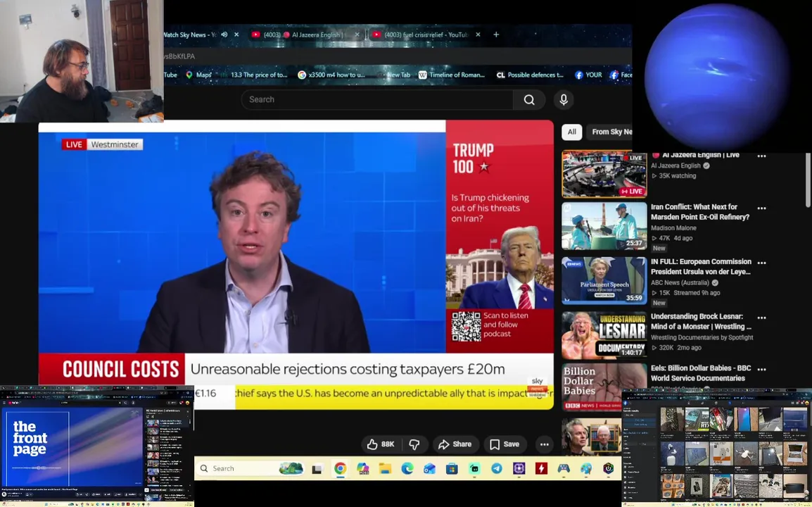This screenshot has width=812, height=507.
Task: Open the Parliament Speech video thumbnail
Action: [x=604, y=280]
